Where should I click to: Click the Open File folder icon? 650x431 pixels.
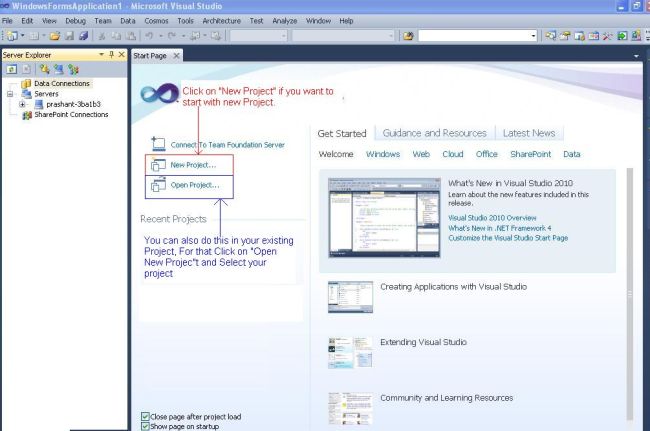pyautogui.click(x=55, y=36)
